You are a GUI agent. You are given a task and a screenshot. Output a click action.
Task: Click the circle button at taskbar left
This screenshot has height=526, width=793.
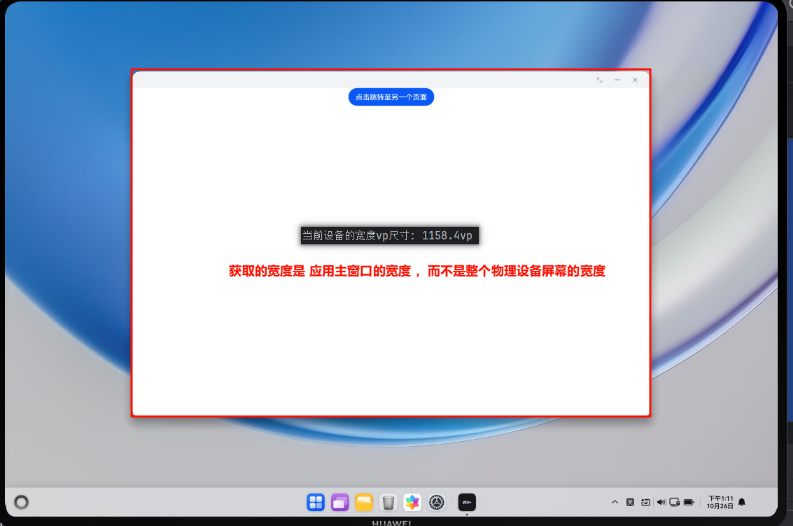click(x=21, y=502)
